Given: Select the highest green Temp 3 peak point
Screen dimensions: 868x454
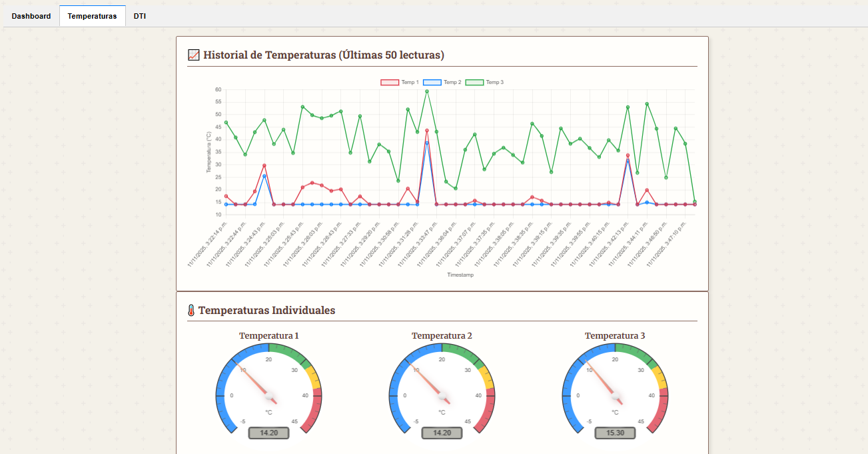Looking at the screenshot, I should pyautogui.click(x=427, y=91).
